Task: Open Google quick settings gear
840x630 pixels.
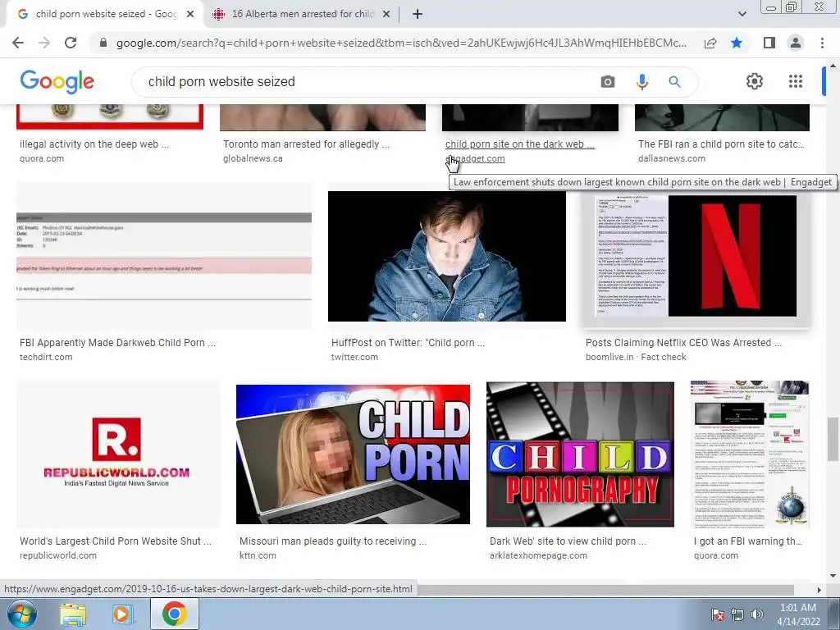Action: (x=755, y=81)
